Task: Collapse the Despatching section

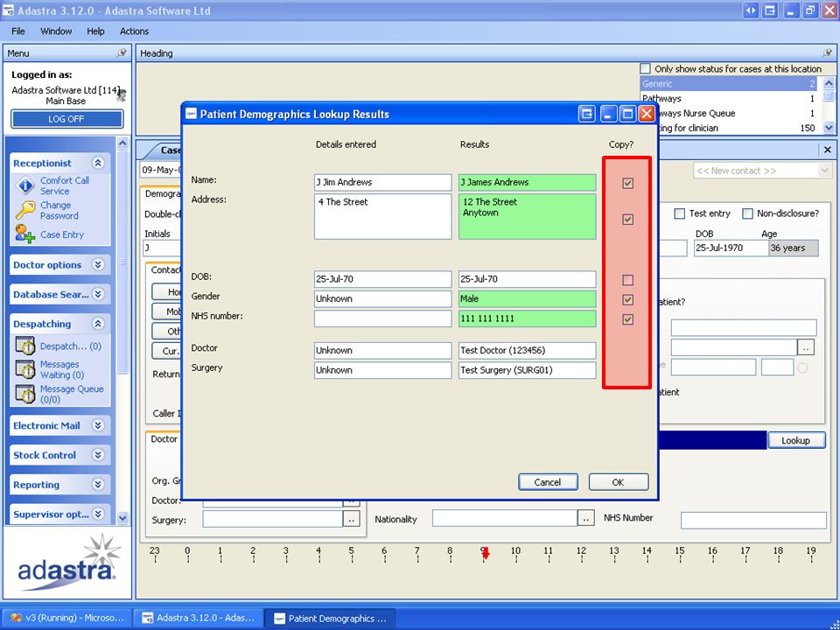Action: (x=98, y=324)
